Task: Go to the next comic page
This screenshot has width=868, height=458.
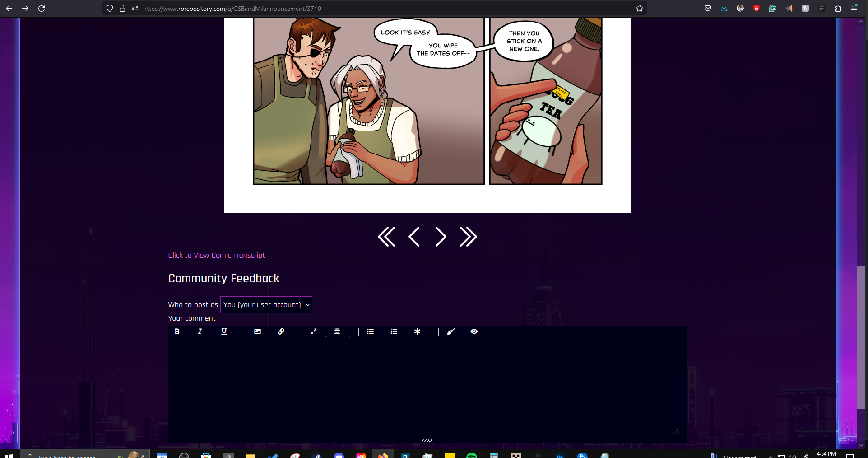Action: [x=441, y=237]
